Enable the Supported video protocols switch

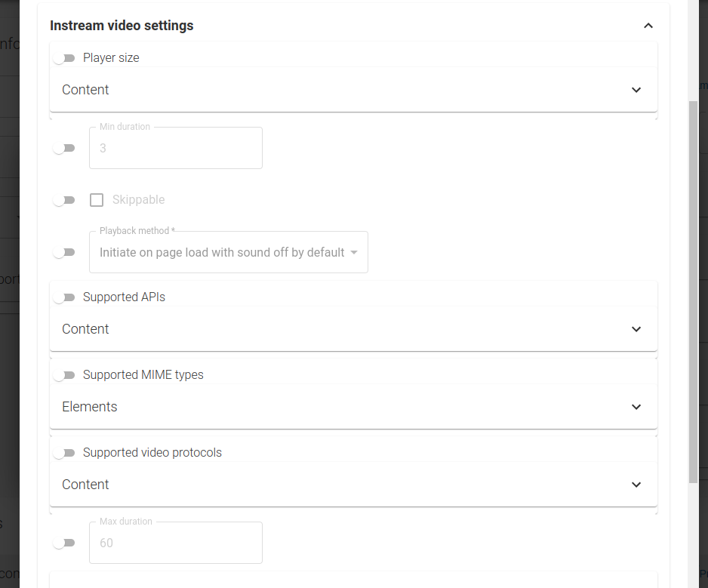64,453
